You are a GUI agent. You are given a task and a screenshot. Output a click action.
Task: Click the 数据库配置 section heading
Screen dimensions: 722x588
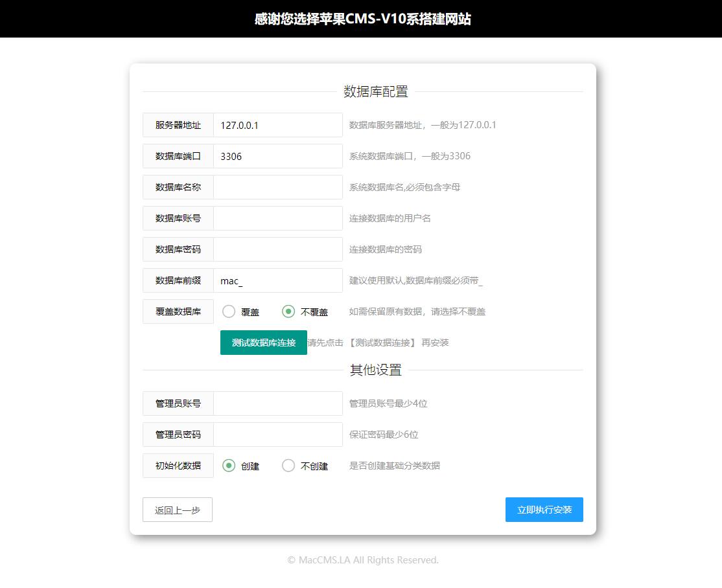pos(375,91)
